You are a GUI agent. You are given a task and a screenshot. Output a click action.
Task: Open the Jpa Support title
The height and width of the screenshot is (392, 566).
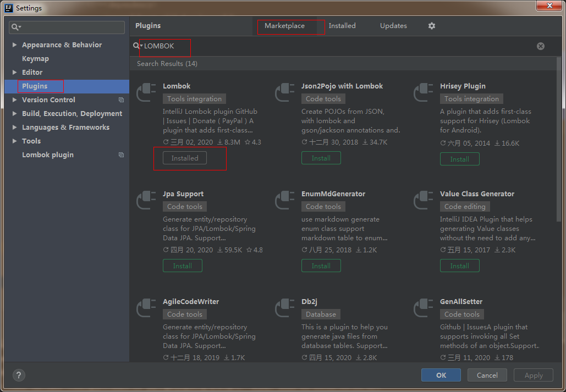[183, 194]
